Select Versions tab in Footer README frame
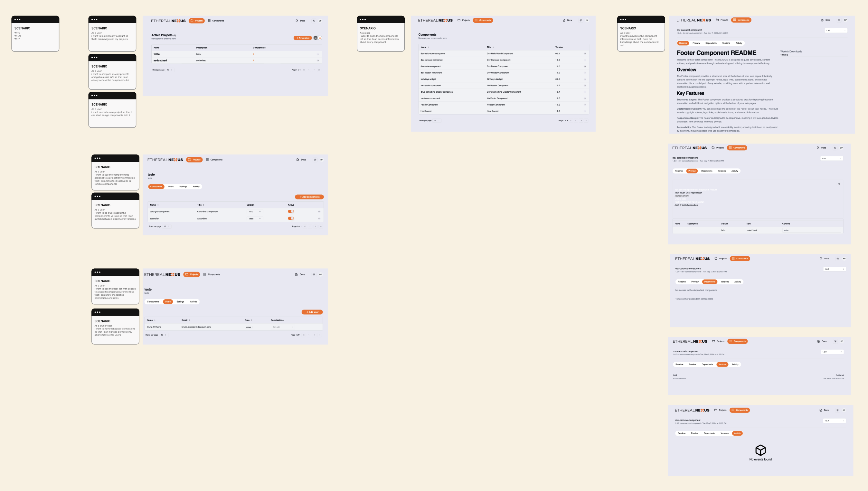Screen dimensions: 868x491 coord(726,43)
